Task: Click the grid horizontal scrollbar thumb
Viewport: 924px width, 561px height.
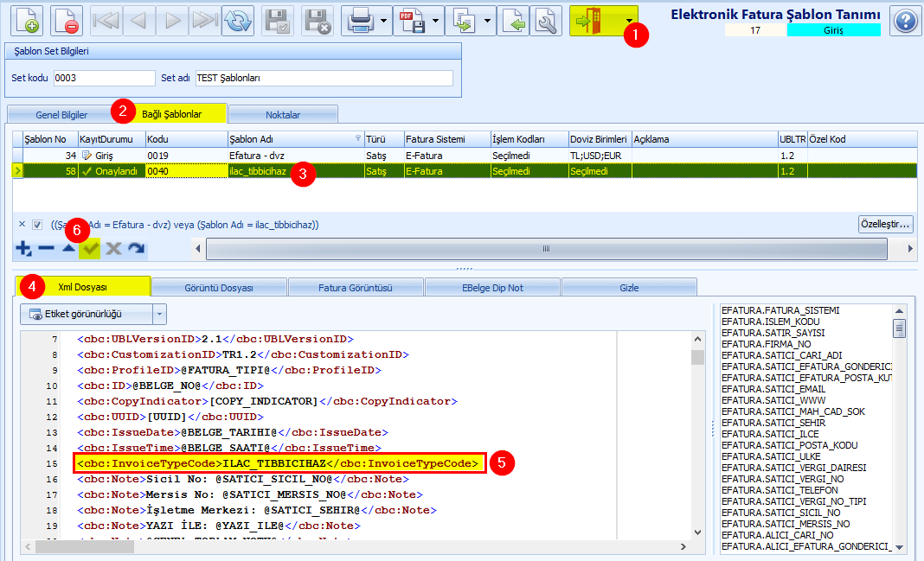Action: 546,248
